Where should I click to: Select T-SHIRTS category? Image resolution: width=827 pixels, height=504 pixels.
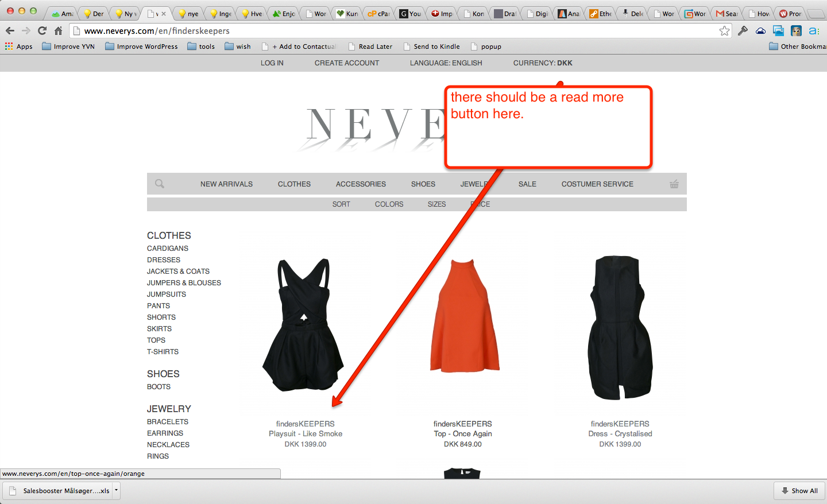163,352
